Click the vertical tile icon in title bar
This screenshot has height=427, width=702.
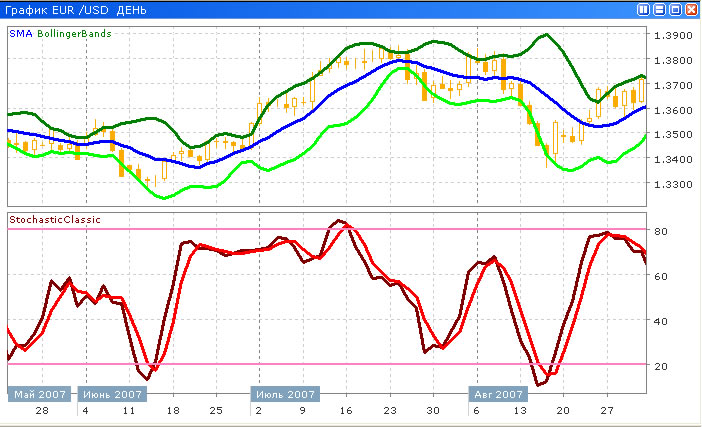click(x=643, y=9)
